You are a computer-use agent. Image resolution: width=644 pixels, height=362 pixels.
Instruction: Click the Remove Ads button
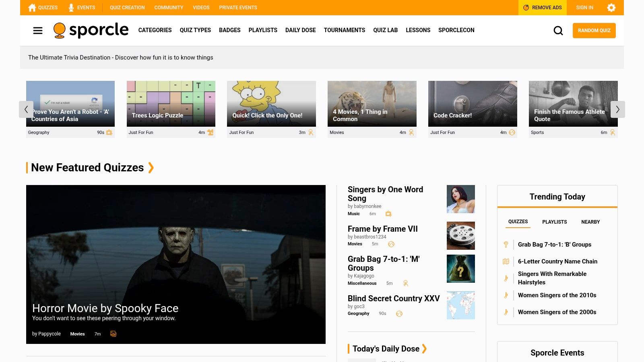[542, 8]
